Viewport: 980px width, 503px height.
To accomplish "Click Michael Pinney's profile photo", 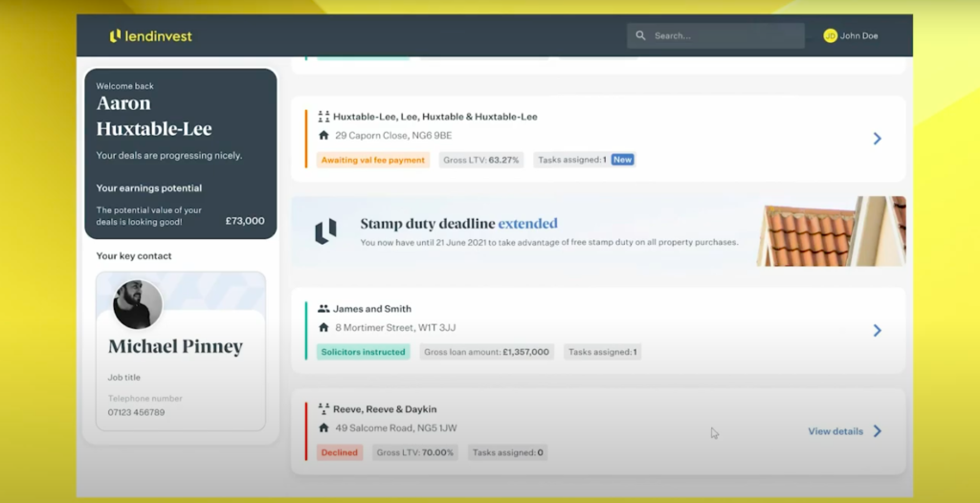I will click(x=138, y=305).
